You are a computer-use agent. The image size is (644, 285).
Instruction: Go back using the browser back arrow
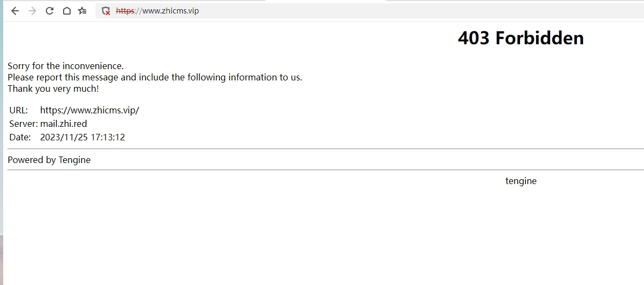pos(15,11)
